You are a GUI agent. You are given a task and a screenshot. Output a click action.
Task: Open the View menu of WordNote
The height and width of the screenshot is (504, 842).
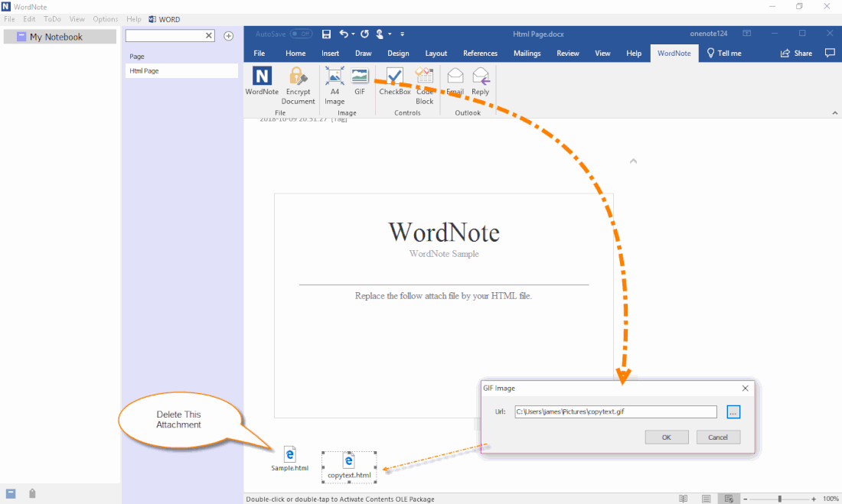coord(77,19)
